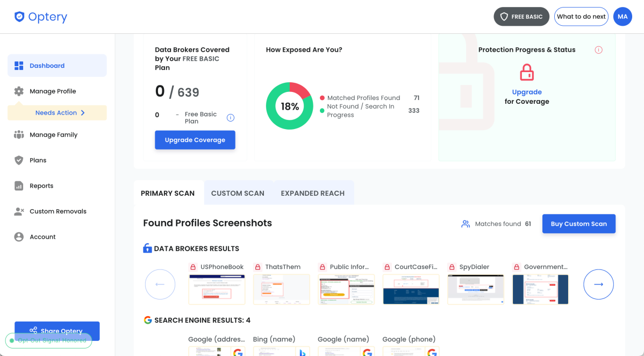Open the Dashboard sidebar item
Screen dimensions: 644x356
[57, 66]
